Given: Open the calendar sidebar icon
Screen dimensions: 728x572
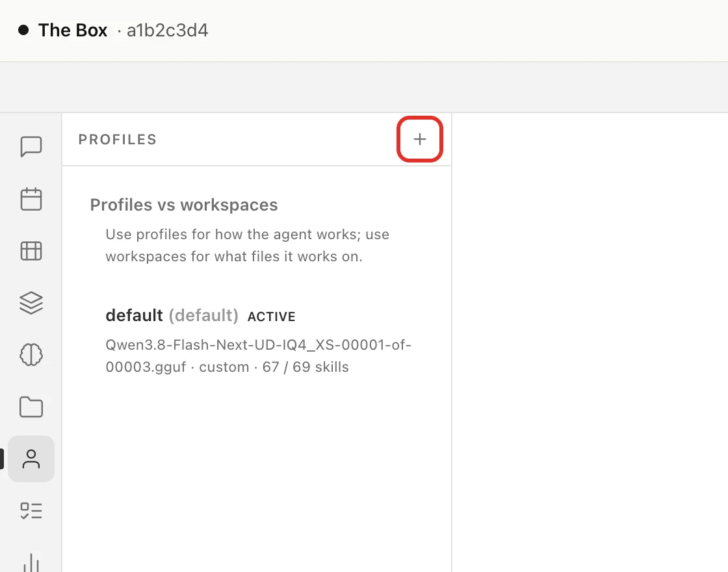Looking at the screenshot, I should pos(31,199).
